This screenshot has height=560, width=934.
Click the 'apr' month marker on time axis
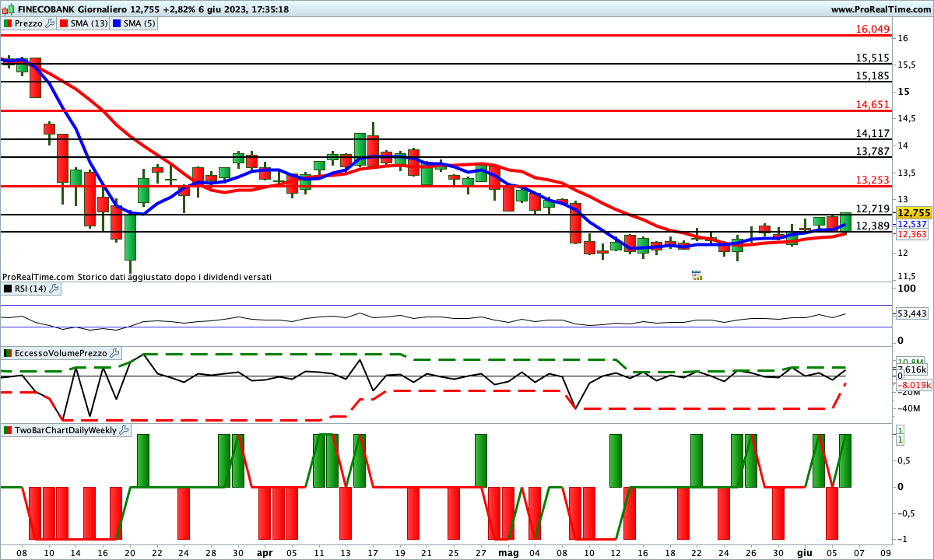(x=264, y=552)
